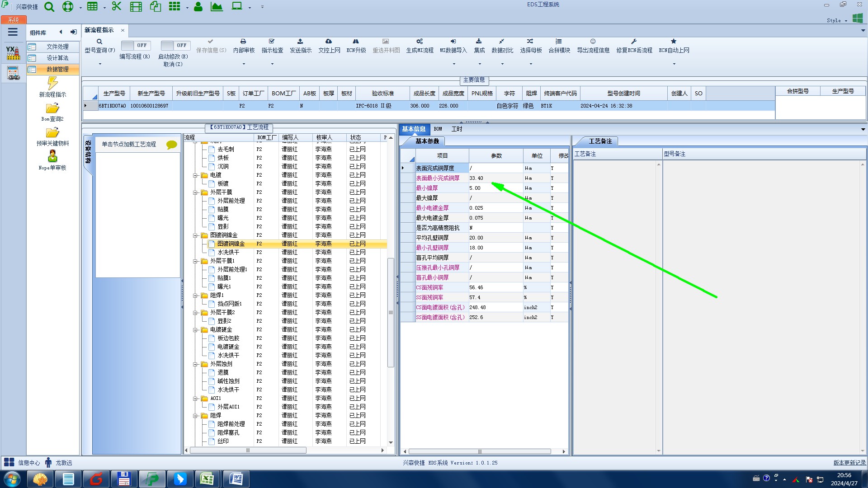The height and width of the screenshot is (488, 868).
Task: Click the 型号查询 search icon
Action: tap(99, 42)
